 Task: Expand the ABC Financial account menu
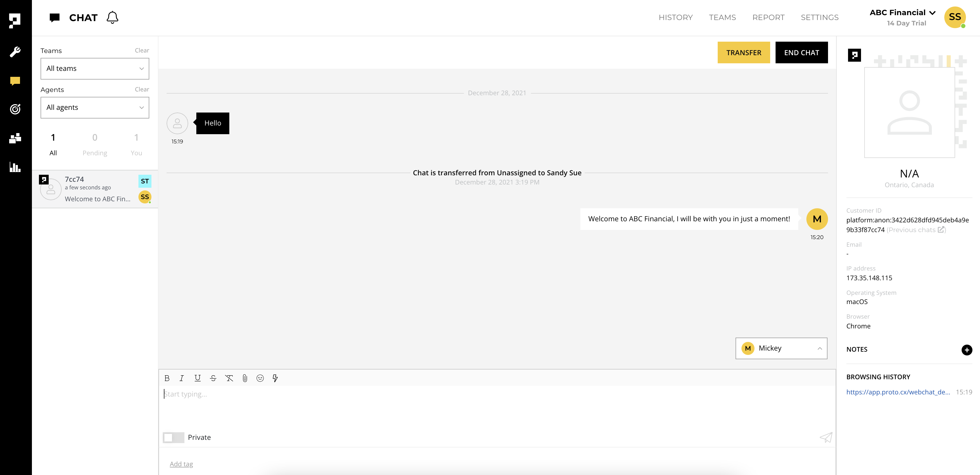point(902,12)
